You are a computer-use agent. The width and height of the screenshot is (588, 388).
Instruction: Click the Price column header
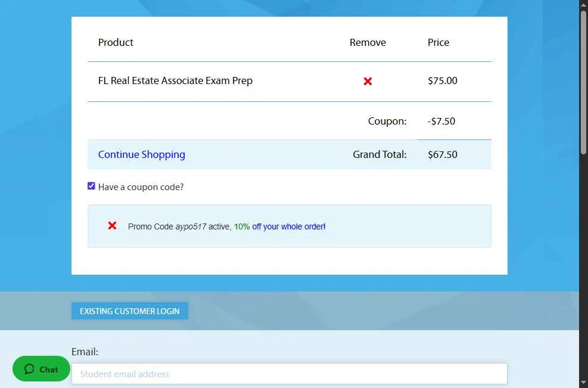click(438, 42)
